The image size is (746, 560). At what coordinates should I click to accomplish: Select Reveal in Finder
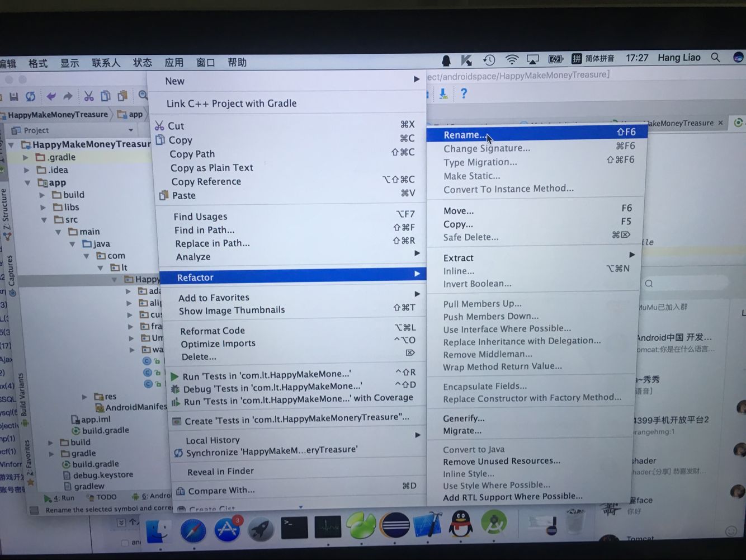pyautogui.click(x=298, y=472)
